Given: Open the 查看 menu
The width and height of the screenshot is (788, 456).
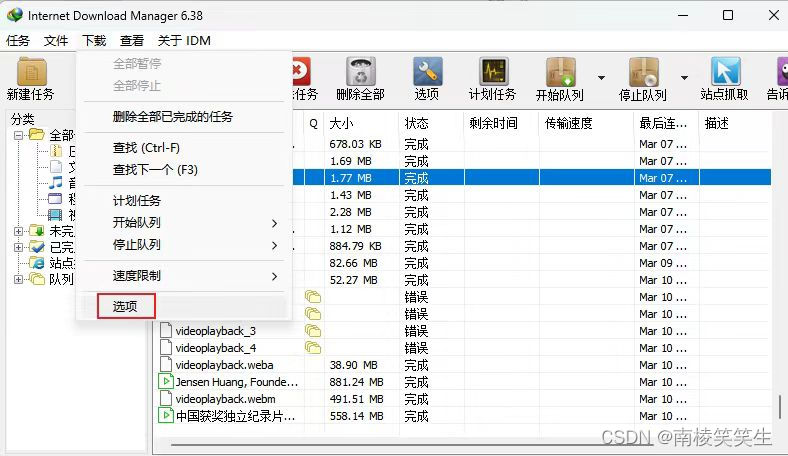Looking at the screenshot, I should point(132,40).
